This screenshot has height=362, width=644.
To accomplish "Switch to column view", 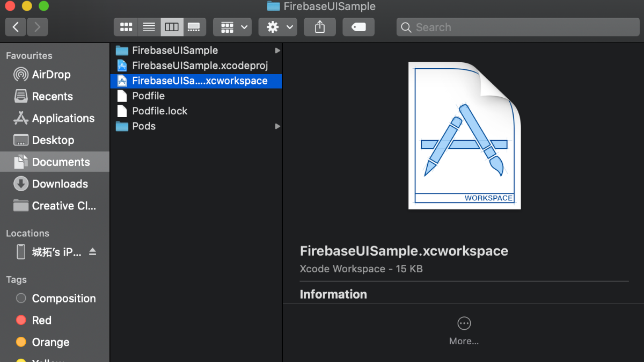I will (x=172, y=27).
